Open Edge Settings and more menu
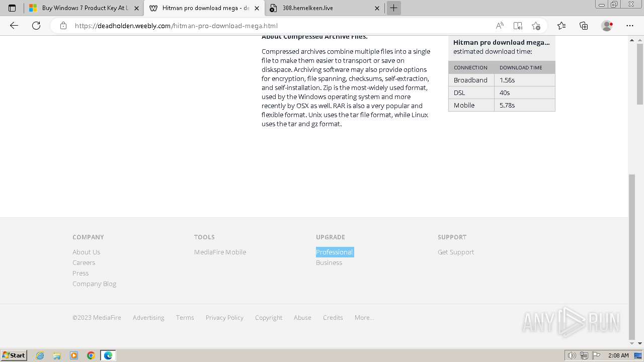Viewport: 644px width, 362px height. pos(630,26)
